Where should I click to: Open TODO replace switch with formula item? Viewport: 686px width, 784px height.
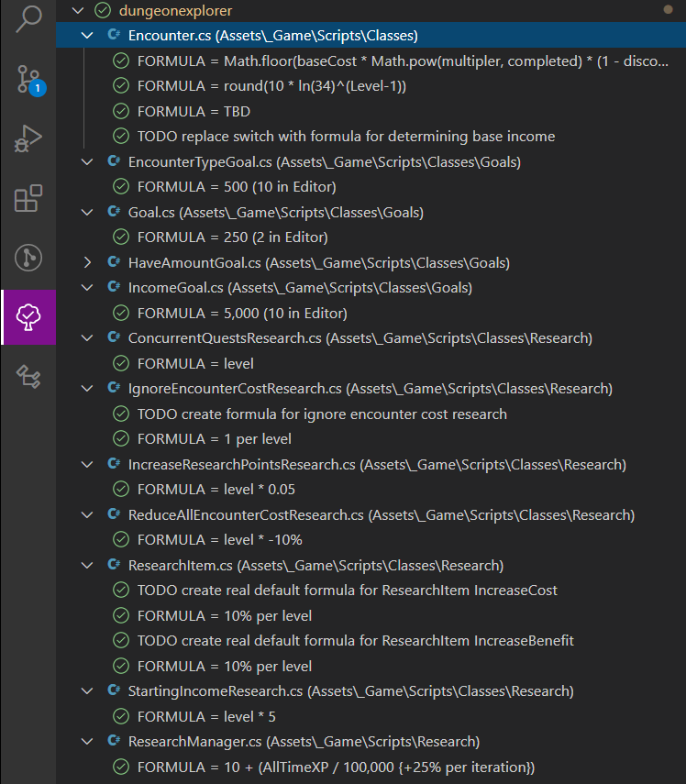click(346, 137)
